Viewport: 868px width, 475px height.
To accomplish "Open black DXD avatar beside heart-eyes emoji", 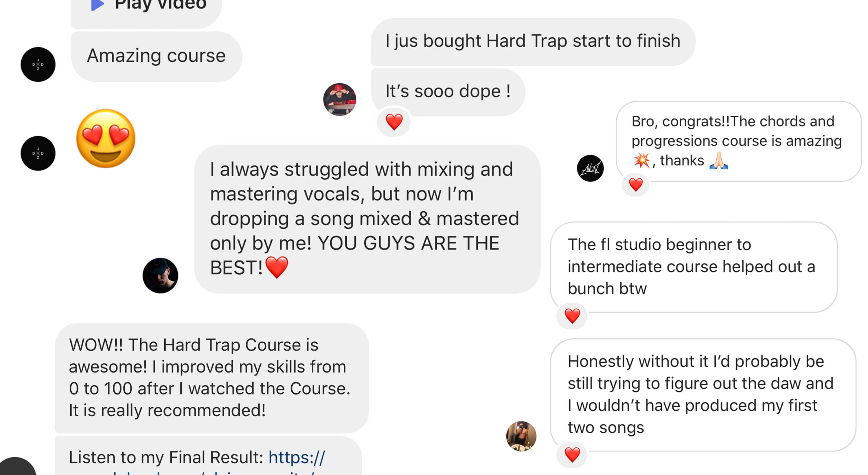I will click(38, 153).
